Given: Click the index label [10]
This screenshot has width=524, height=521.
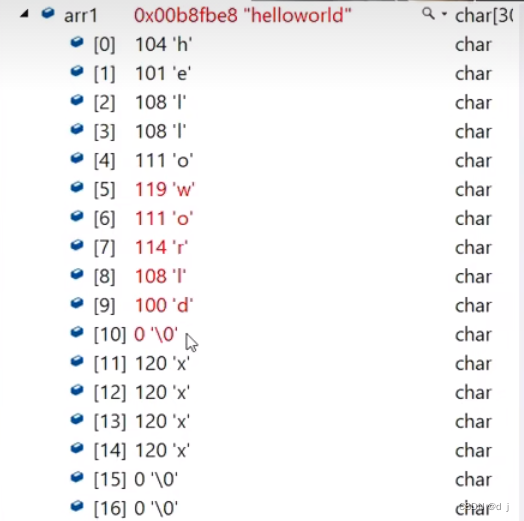Looking at the screenshot, I should pos(110,335).
